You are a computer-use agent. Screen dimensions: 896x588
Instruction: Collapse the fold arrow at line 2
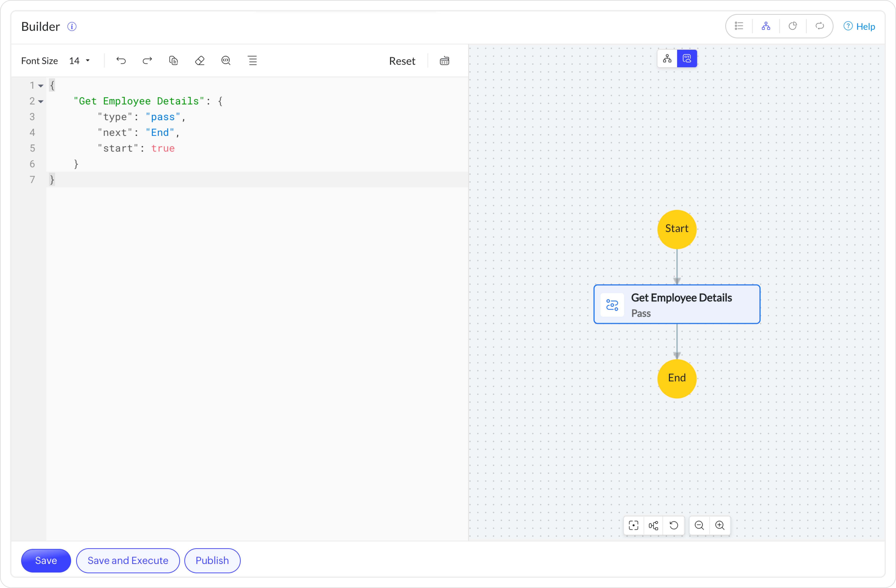click(41, 102)
